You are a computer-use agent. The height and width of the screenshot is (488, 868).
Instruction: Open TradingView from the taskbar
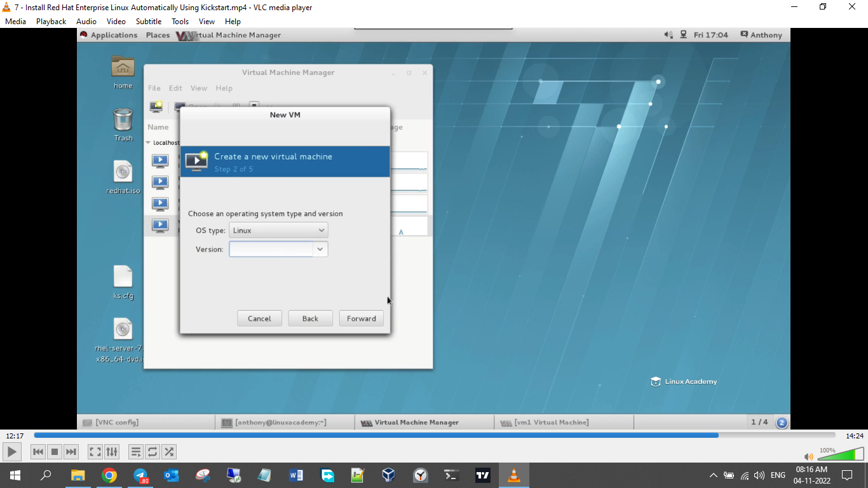pos(483,475)
